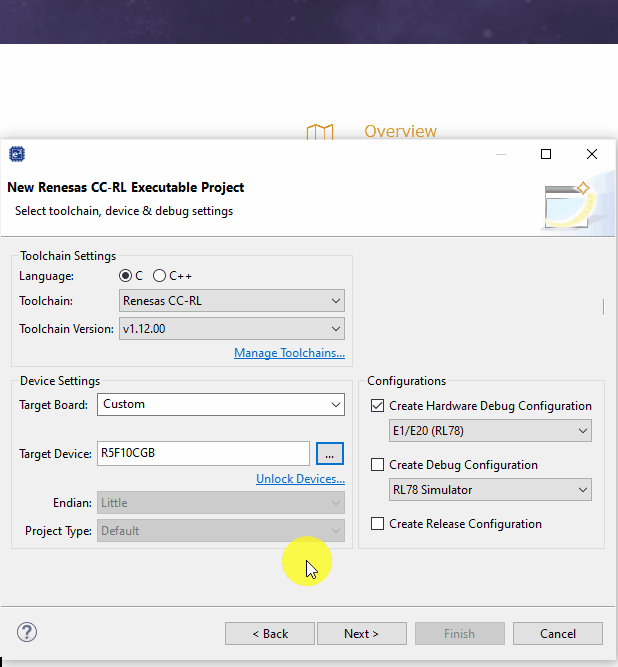Click the Unlock Devices link
This screenshot has width=618, height=667.
pos(300,479)
